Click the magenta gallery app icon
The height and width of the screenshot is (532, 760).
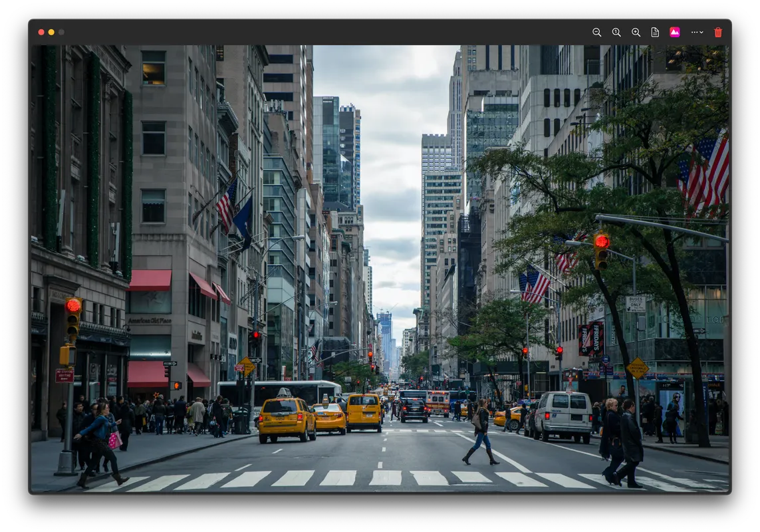point(674,31)
